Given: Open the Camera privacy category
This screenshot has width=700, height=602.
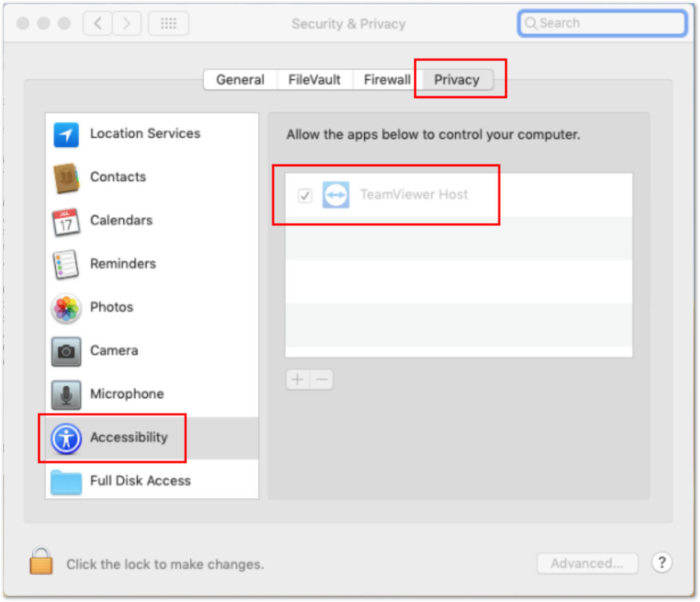Looking at the screenshot, I should 152,351.
